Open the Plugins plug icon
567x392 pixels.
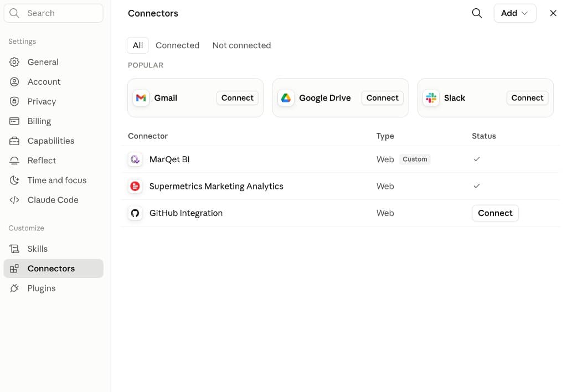point(14,288)
